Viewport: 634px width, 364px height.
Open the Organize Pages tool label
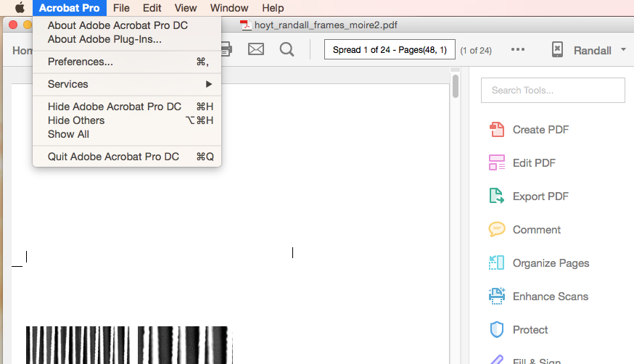[551, 263]
